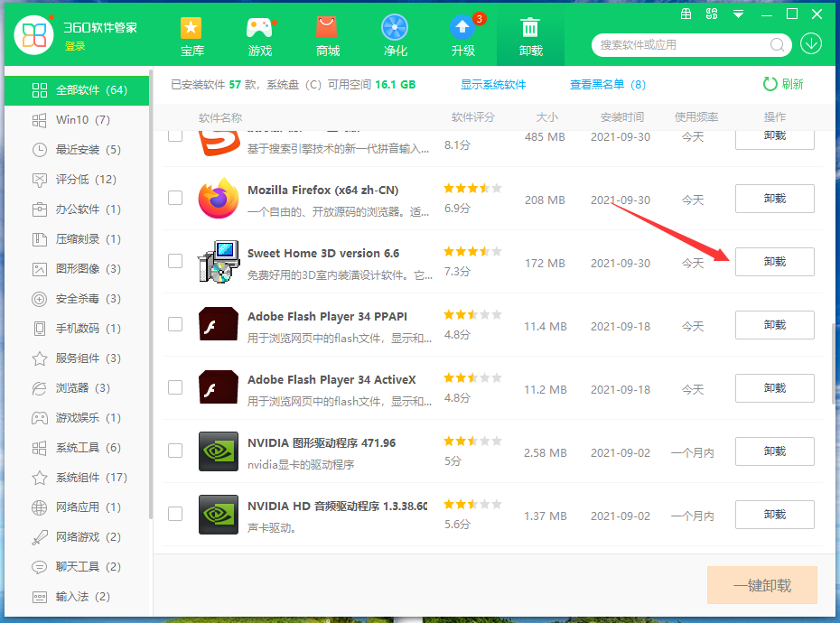Viewport: 840px width, 623px height.
Task: Click the gift box icon in title bar
Action: click(686, 14)
